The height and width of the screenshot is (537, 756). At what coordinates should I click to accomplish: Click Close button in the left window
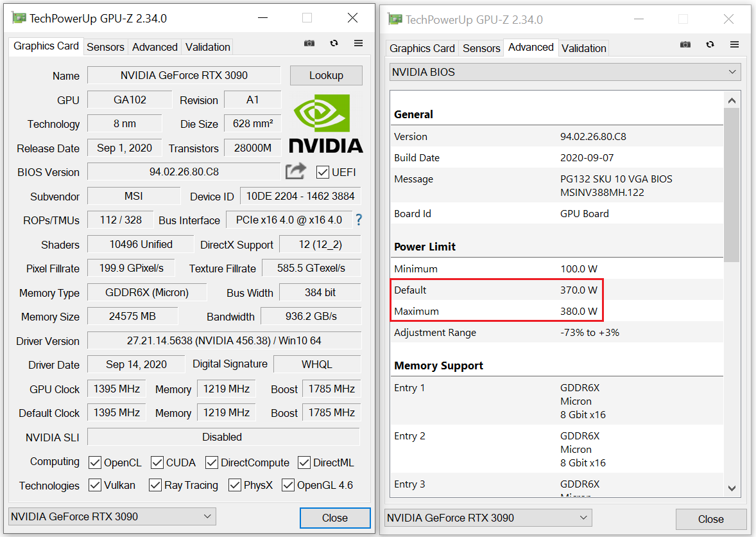[x=335, y=518]
